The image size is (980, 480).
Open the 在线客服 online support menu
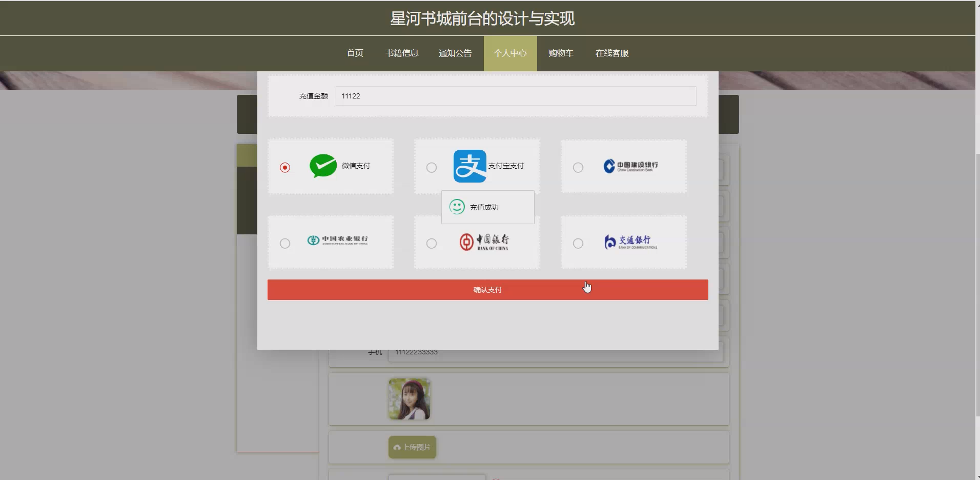[x=612, y=53]
